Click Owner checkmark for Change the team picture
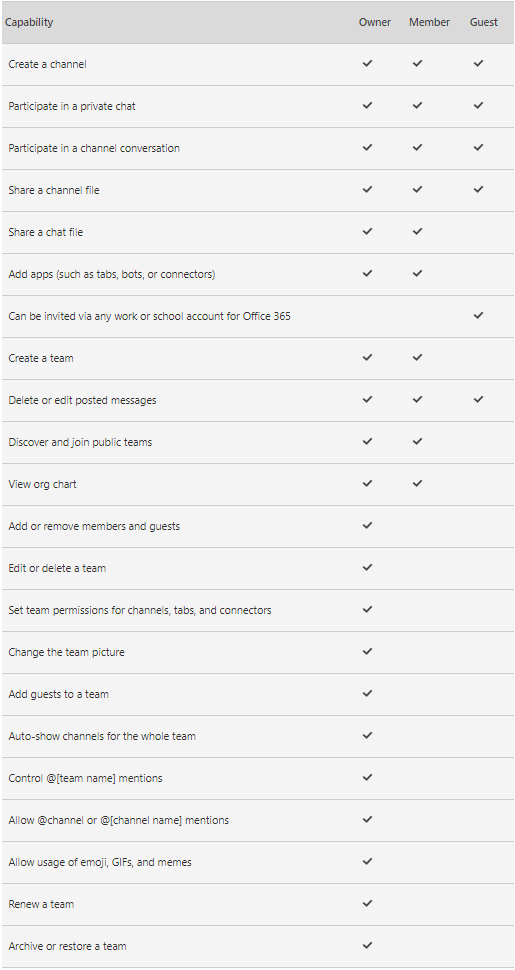Viewport: 515px width, 970px height. click(x=368, y=651)
